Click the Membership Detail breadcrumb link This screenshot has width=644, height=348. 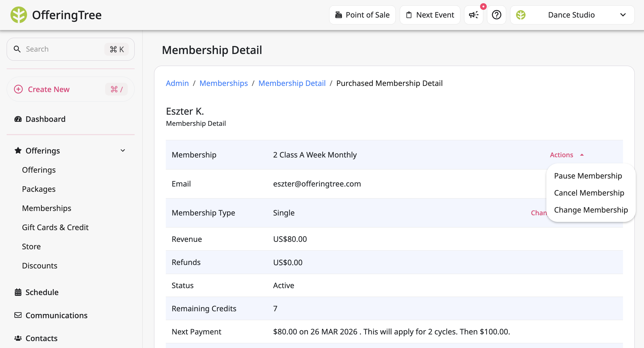click(292, 83)
